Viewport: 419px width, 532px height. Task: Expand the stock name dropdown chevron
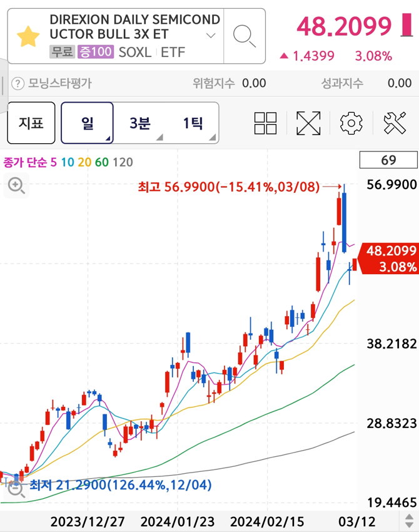pyautogui.click(x=211, y=35)
